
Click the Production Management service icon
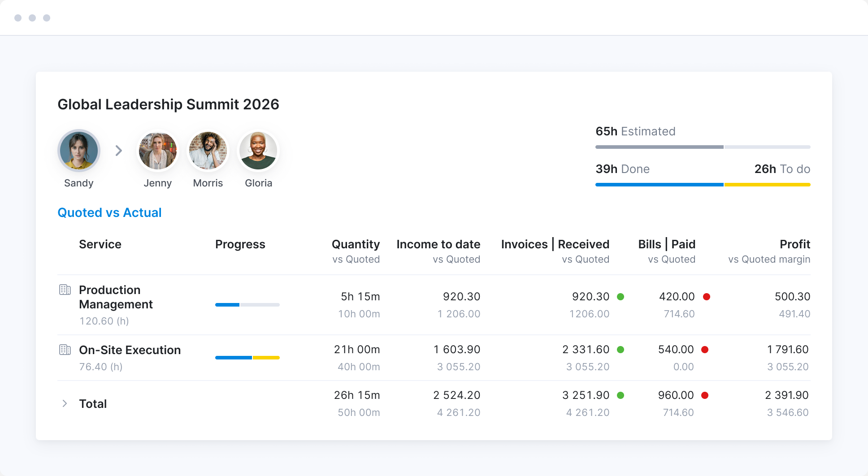click(x=65, y=290)
